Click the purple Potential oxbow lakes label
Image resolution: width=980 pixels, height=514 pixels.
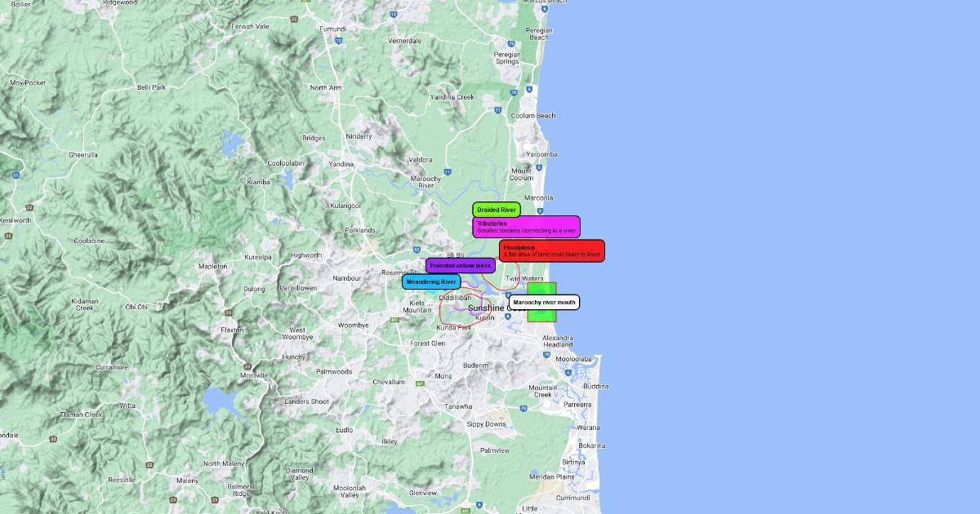point(461,265)
